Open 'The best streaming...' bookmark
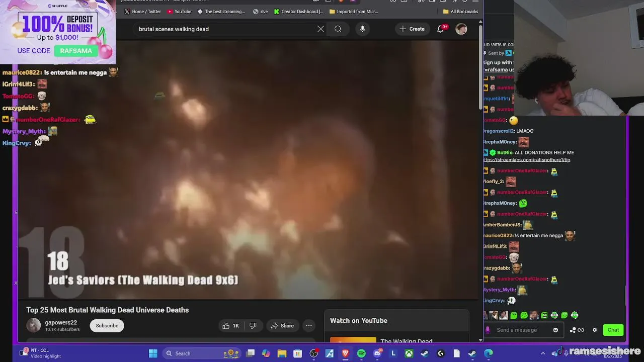 click(x=221, y=12)
